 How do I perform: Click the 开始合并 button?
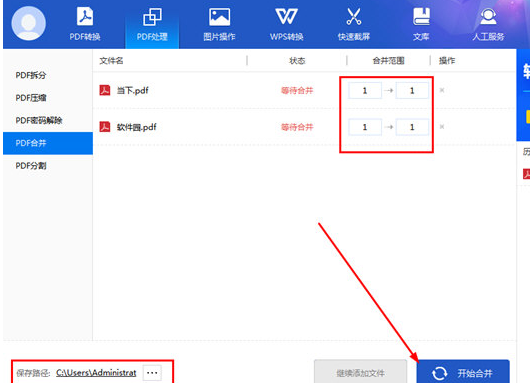[463, 373]
